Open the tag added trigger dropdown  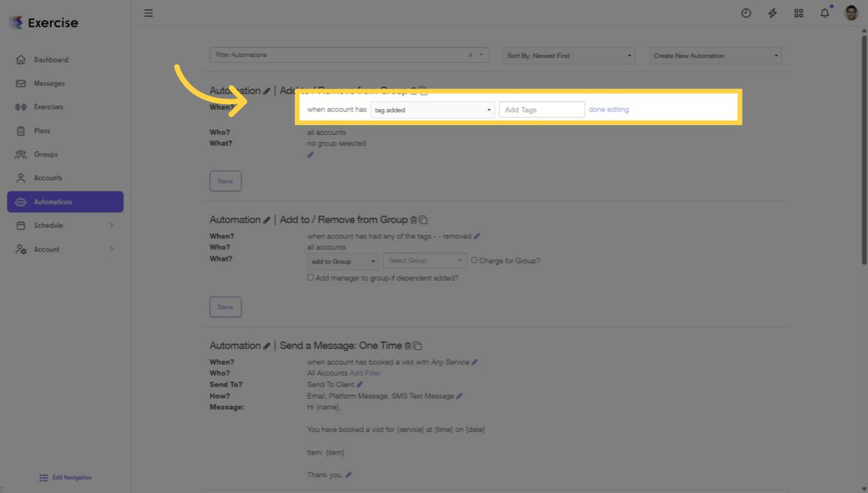(432, 110)
